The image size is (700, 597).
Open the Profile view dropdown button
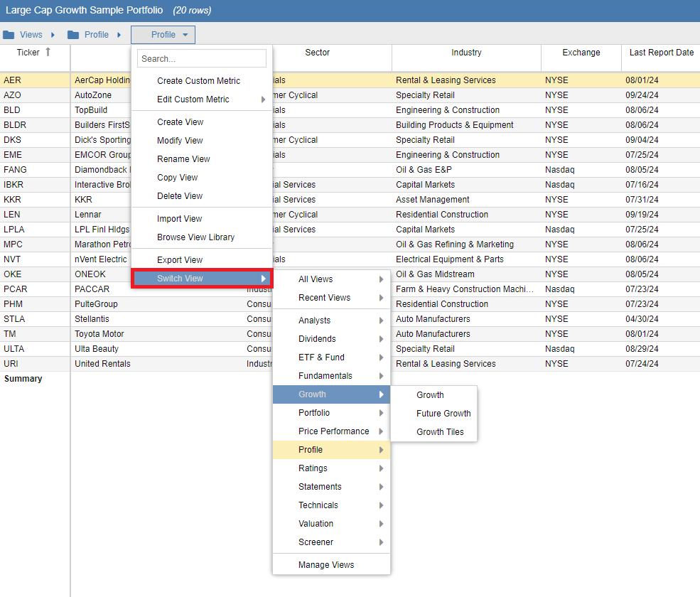coord(163,35)
